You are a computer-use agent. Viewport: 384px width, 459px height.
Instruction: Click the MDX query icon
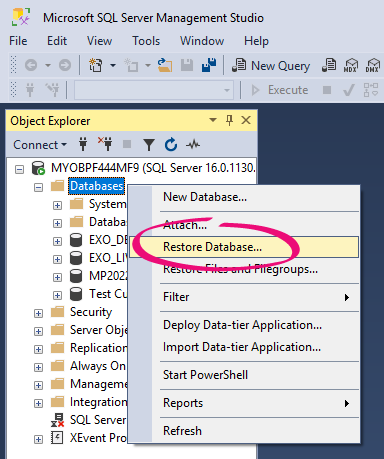tap(351, 65)
